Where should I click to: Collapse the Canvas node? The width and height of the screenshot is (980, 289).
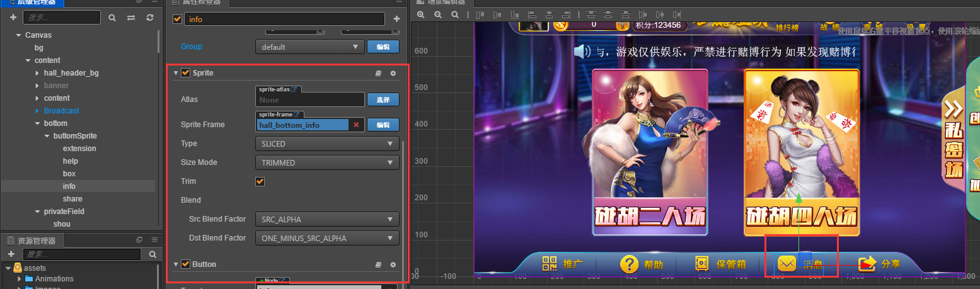tap(18, 35)
